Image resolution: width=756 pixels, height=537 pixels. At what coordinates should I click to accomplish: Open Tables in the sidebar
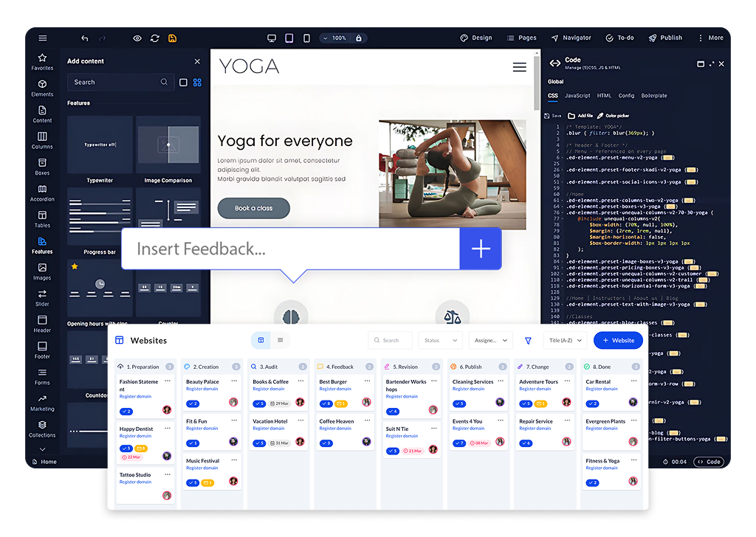pyautogui.click(x=42, y=219)
